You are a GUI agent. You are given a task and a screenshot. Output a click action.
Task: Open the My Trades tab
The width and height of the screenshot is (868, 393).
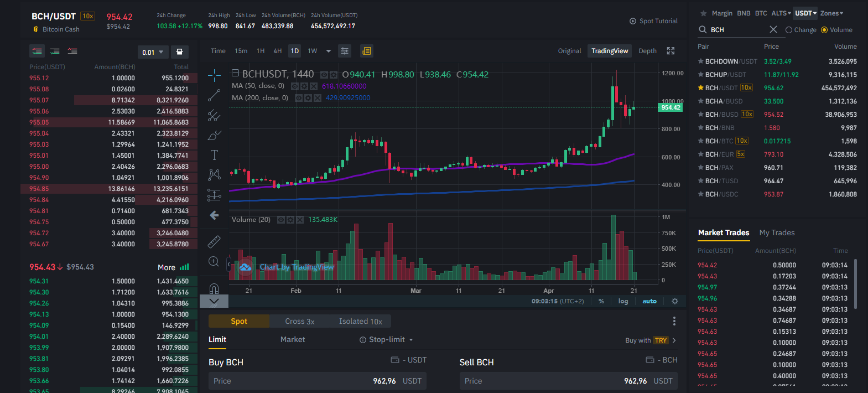[777, 232]
